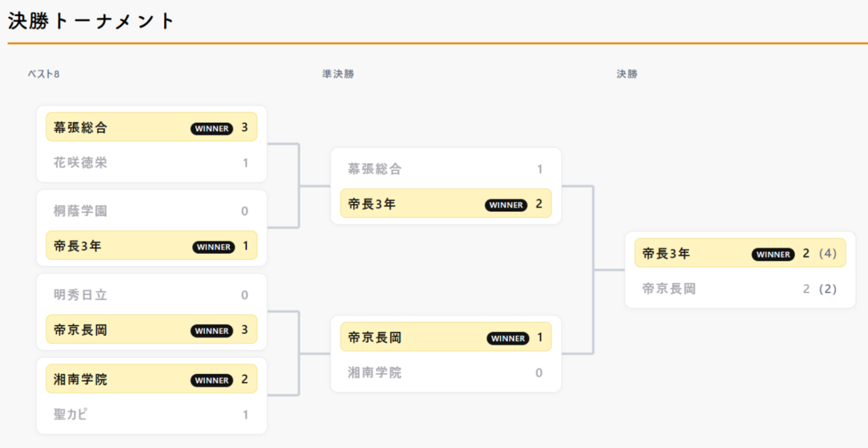Click the 桐蔭学園 team entry

click(x=151, y=211)
